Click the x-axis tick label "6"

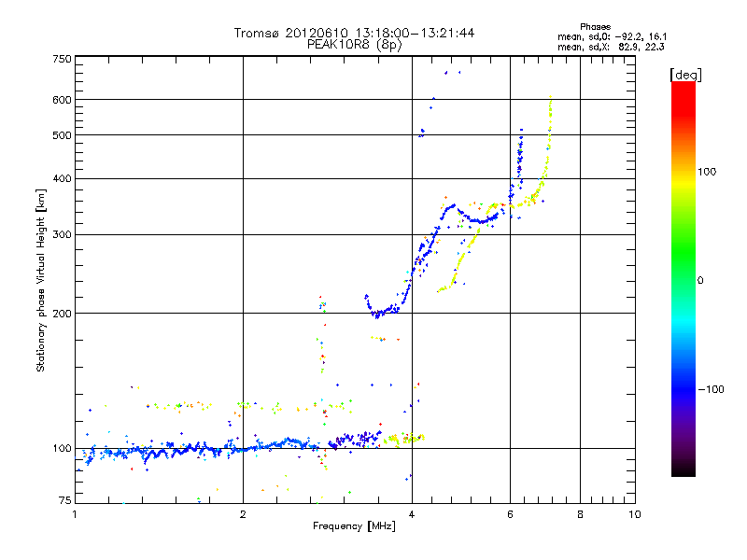[510, 514]
